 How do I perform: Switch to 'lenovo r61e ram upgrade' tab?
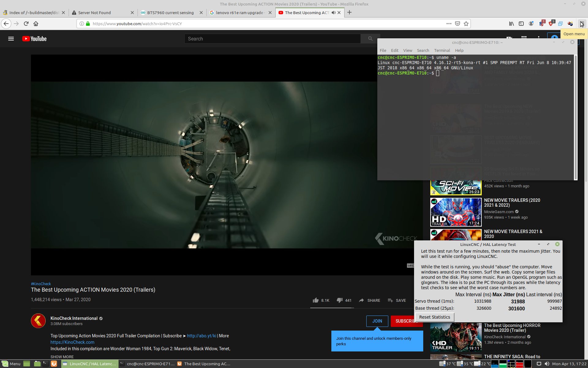(239, 13)
